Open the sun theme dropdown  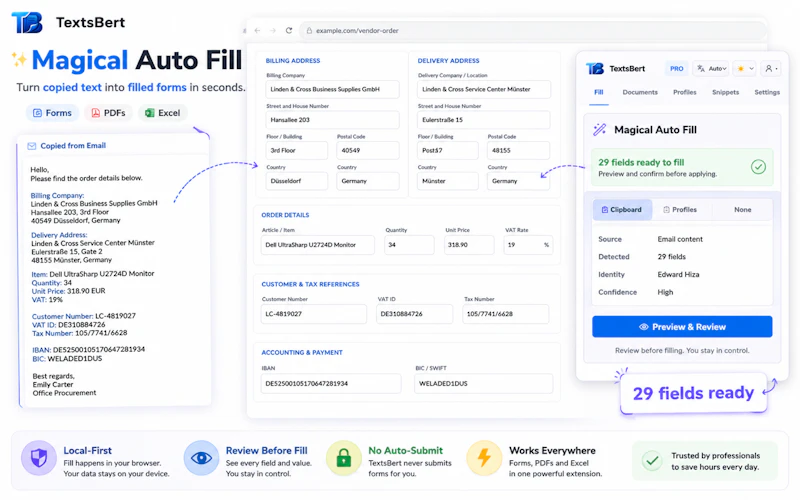point(744,68)
